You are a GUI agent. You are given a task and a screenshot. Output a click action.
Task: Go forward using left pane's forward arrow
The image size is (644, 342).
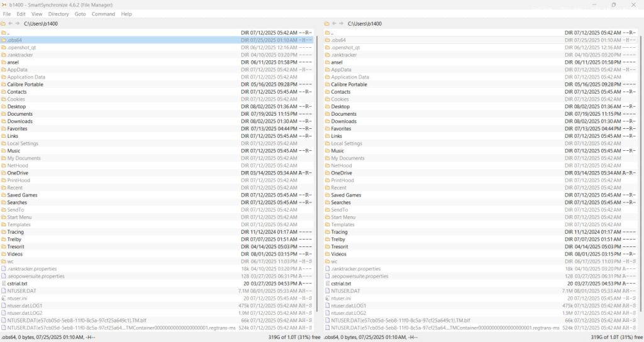click(x=17, y=24)
